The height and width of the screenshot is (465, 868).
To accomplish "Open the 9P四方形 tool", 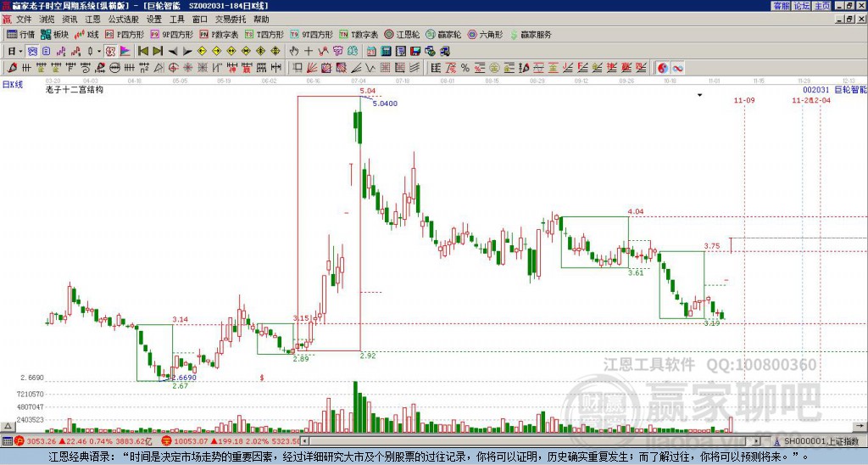I will pos(171,34).
